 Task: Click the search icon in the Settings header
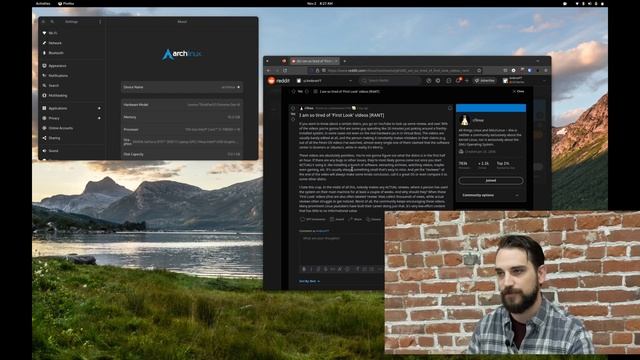click(52, 22)
